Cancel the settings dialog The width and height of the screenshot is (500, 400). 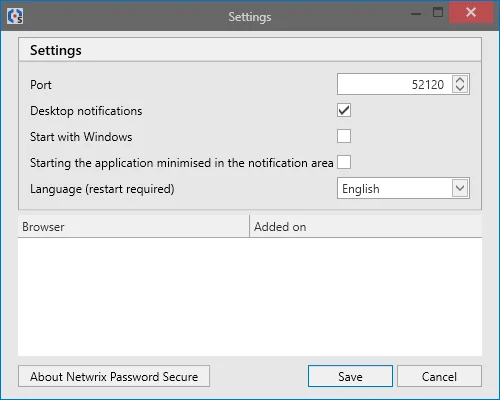(439, 376)
